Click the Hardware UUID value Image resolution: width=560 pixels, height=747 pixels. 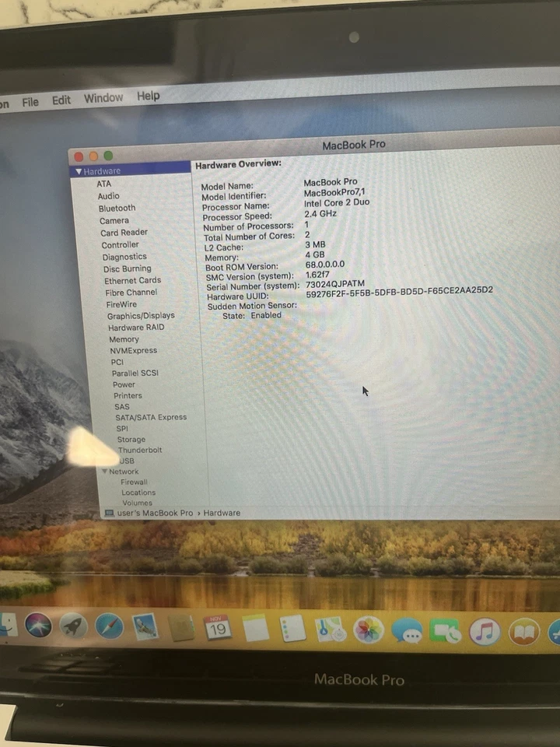coord(400,292)
